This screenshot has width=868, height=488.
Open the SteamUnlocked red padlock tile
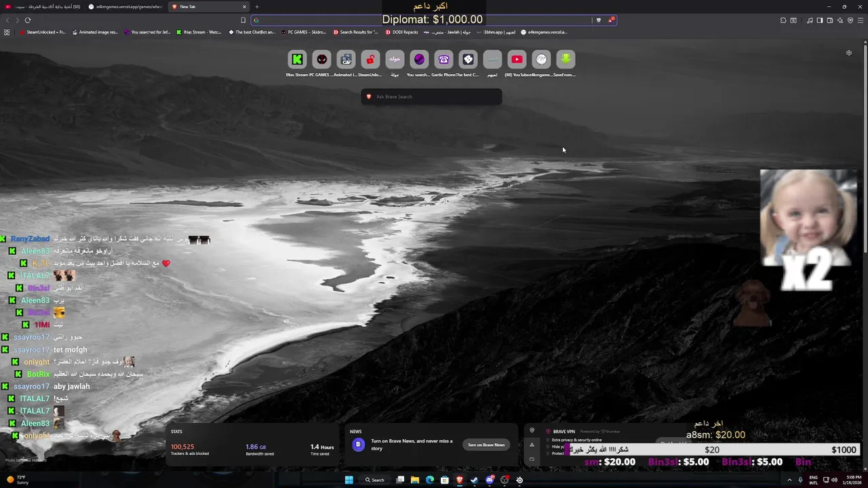point(370,60)
